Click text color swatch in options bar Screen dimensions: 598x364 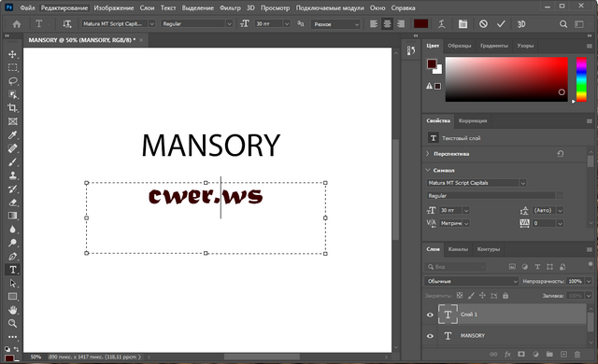[420, 23]
